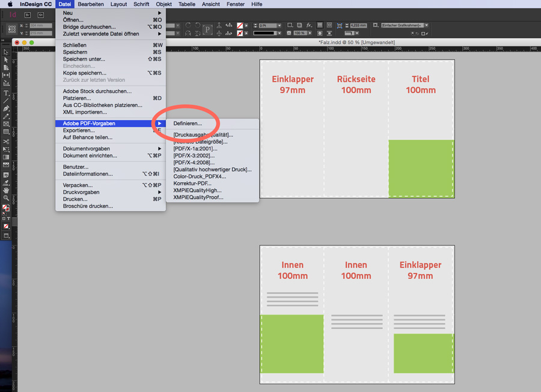Viewport: 541px width, 392px height.
Task: Click the fx effects icon
Action: coord(309,25)
